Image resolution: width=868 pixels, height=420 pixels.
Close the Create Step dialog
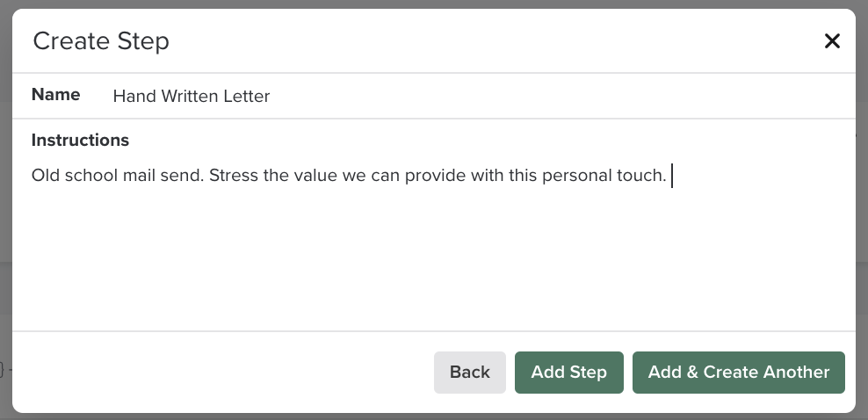[x=832, y=41]
